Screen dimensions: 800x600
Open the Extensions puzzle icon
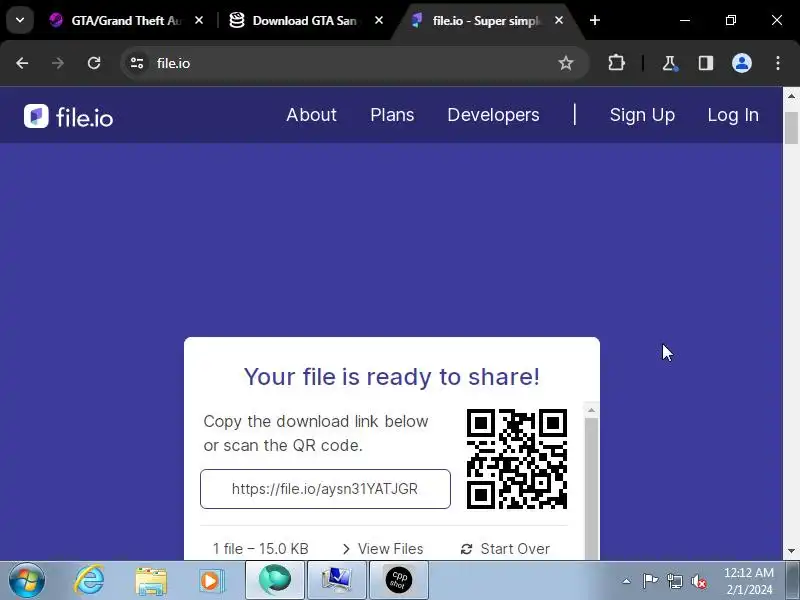(616, 63)
